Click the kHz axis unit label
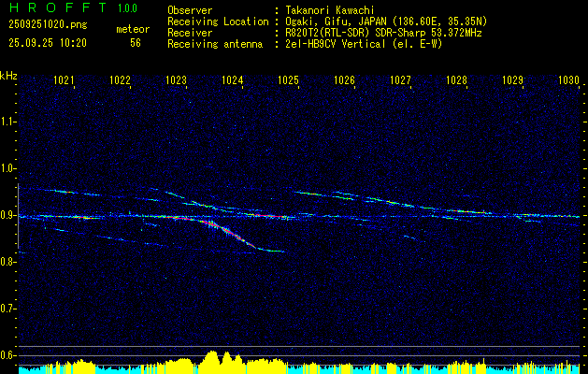The width and height of the screenshot is (588, 374). pos(8,76)
